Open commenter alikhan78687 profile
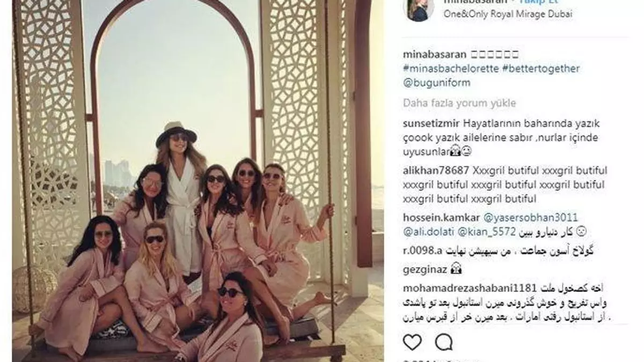This screenshot has height=362, width=644. (x=436, y=171)
